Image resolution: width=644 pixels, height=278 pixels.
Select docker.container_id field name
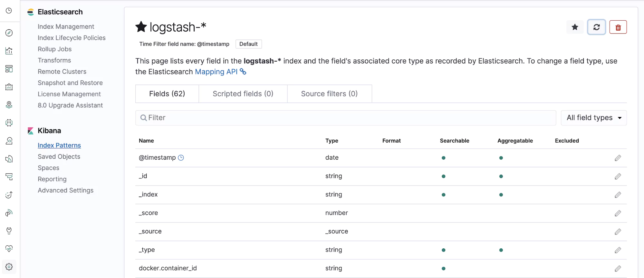click(168, 268)
